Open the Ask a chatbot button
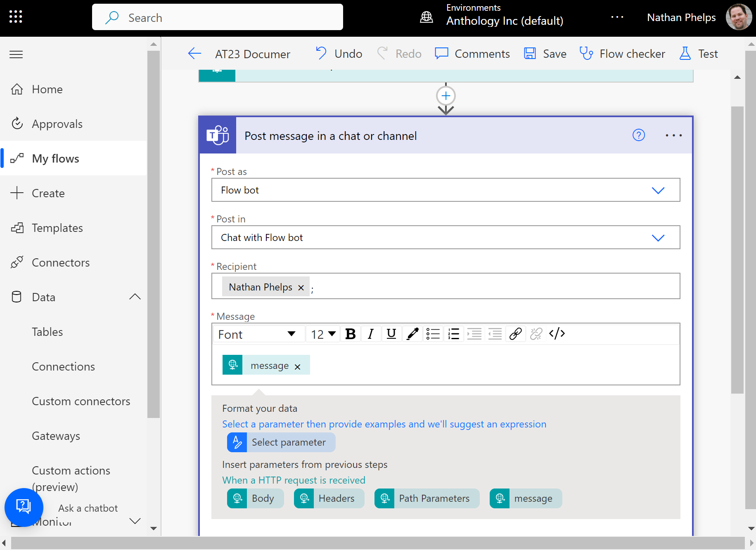 (24, 507)
